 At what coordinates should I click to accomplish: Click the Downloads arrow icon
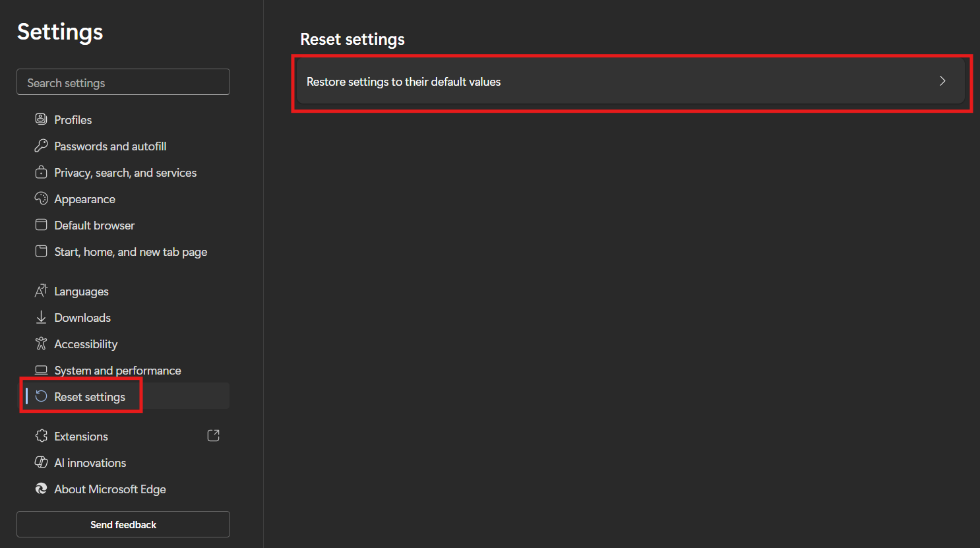point(41,317)
